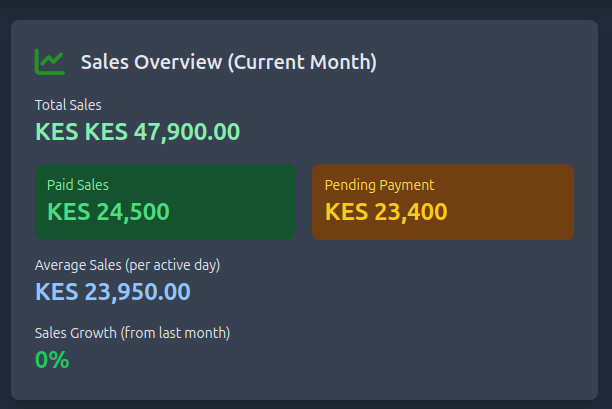Click the word Overview in the title
The width and height of the screenshot is (612, 409).
click(178, 62)
